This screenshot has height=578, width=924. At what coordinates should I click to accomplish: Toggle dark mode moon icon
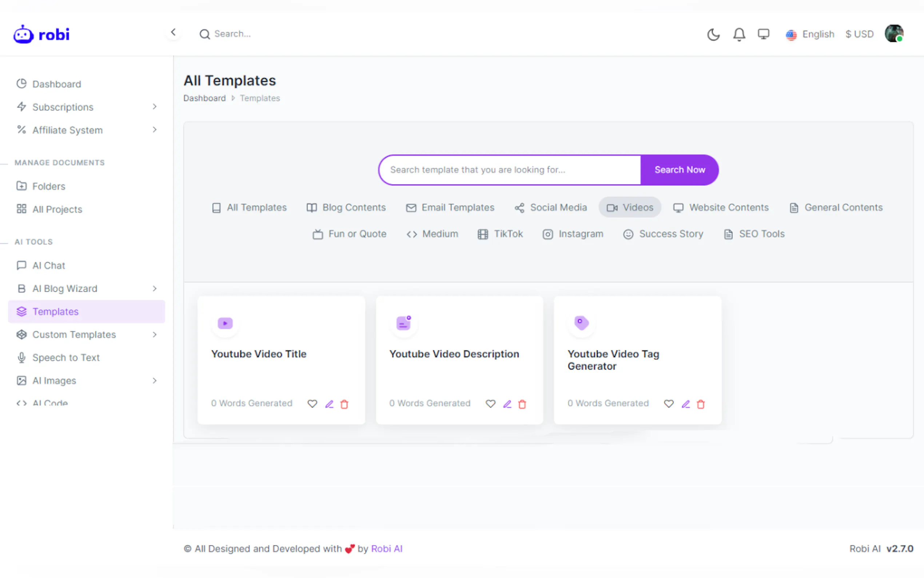tap(713, 35)
